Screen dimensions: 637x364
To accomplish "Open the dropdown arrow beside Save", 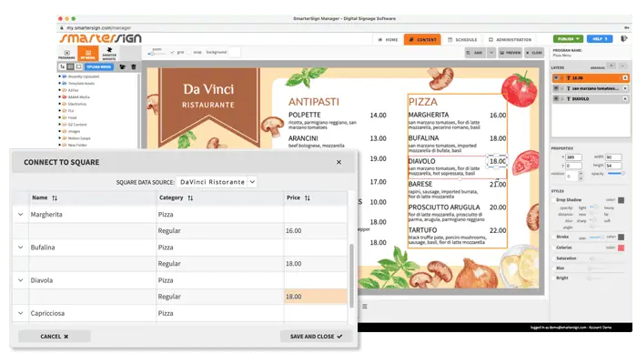I will (491, 53).
